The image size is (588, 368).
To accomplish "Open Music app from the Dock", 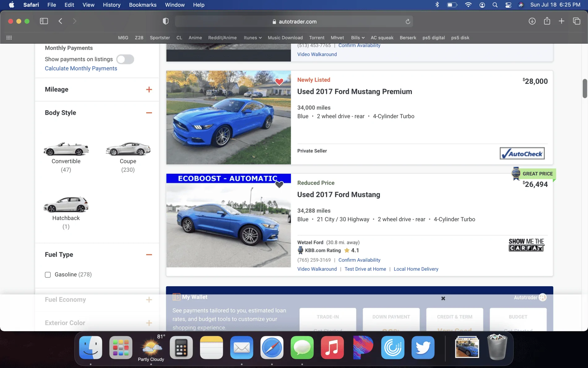I will pos(332,348).
